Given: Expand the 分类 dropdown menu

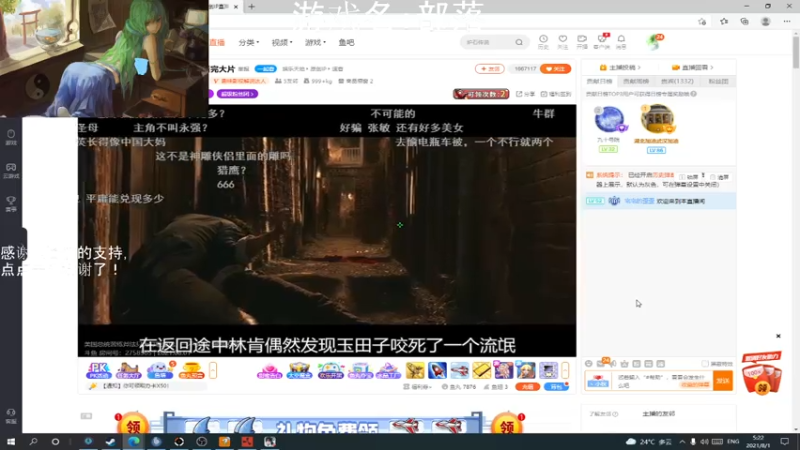Looking at the screenshot, I should pyautogui.click(x=249, y=42).
